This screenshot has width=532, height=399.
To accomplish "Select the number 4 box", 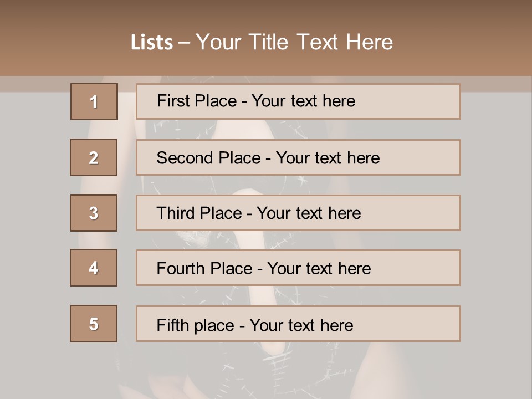I will click(x=94, y=268).
